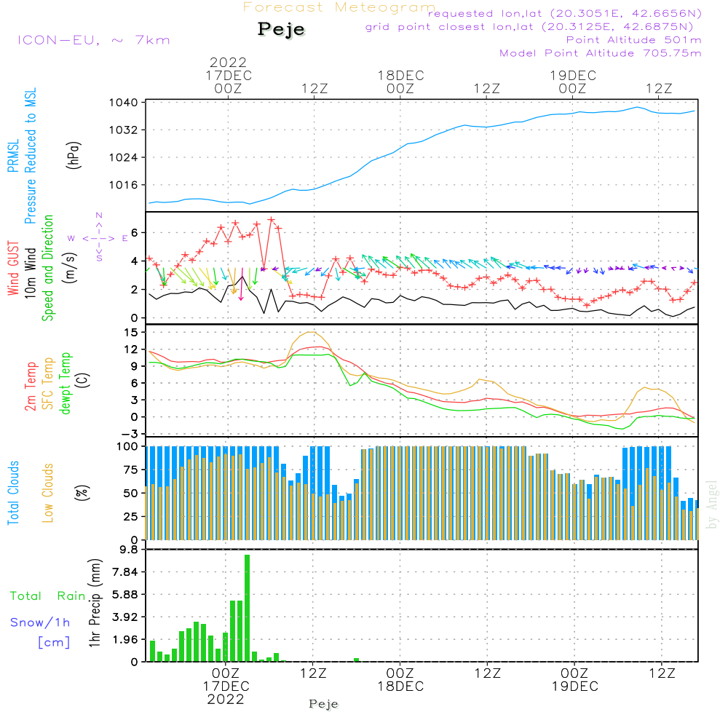Click the '75' cloud axis value
The width and height of the screenshot is (728, 728).
[131, 470]
